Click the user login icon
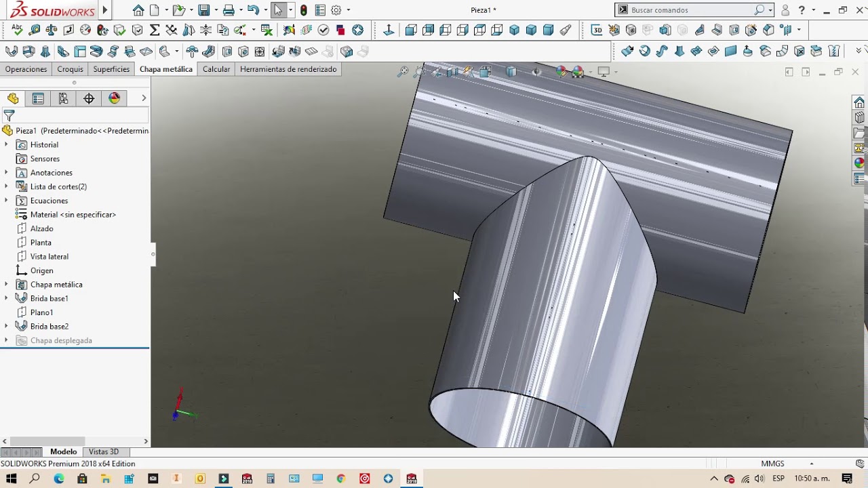 point(785,10)
